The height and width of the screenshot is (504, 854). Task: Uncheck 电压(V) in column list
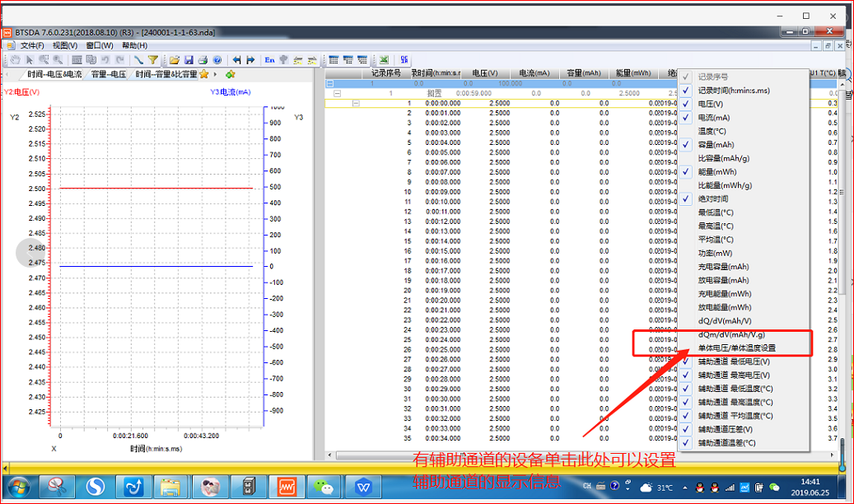(743, 104)
